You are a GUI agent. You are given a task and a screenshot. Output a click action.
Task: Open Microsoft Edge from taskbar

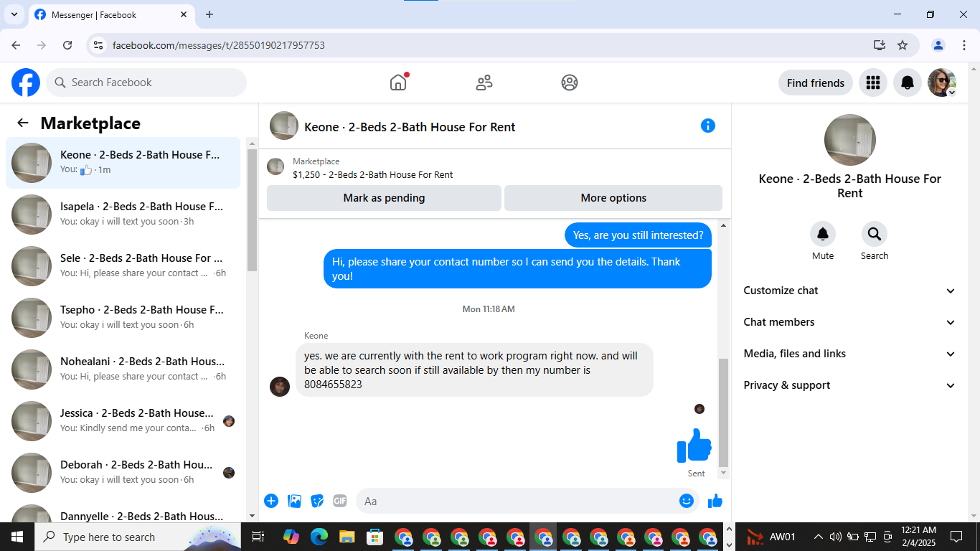coord(319,537)
